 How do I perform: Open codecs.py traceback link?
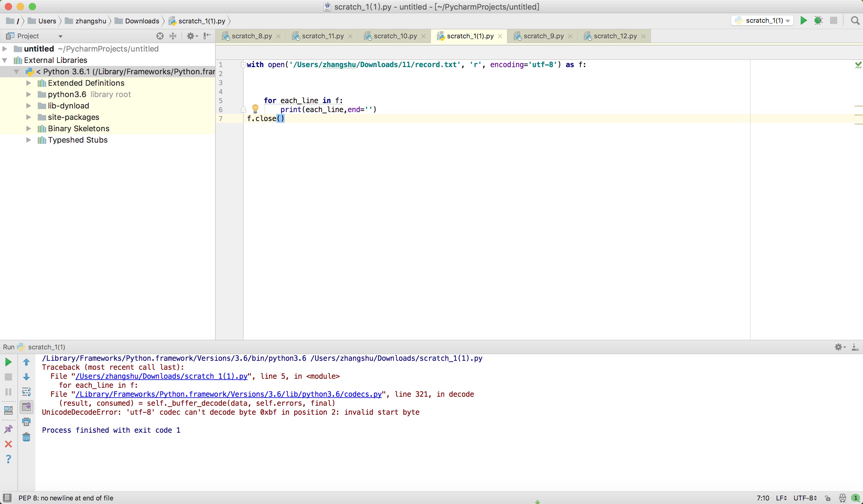pyautogui.click(x=228, y=394)
